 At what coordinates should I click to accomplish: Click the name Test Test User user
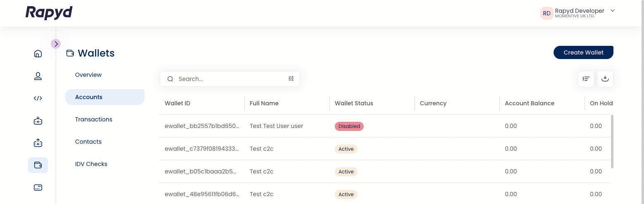277,126
